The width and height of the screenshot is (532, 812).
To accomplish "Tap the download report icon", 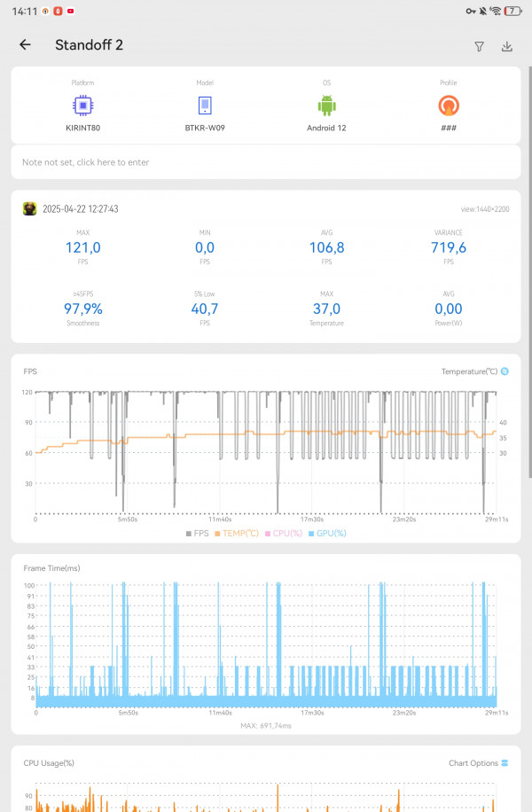I will [507, 47].
